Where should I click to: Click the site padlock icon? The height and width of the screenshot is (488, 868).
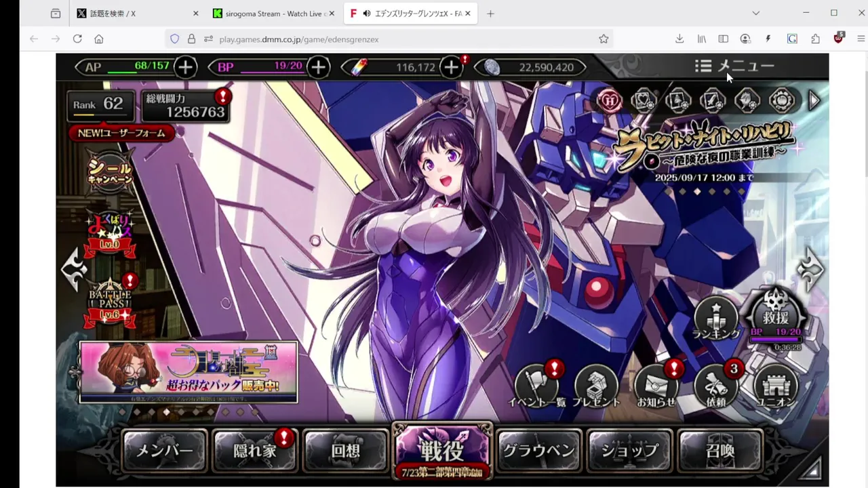click(191, 39)
